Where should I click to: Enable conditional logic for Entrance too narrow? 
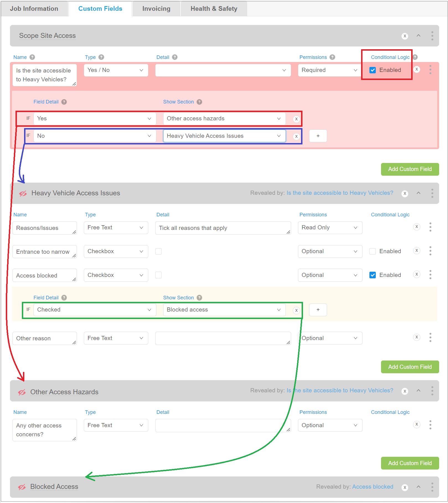[372, 251]
